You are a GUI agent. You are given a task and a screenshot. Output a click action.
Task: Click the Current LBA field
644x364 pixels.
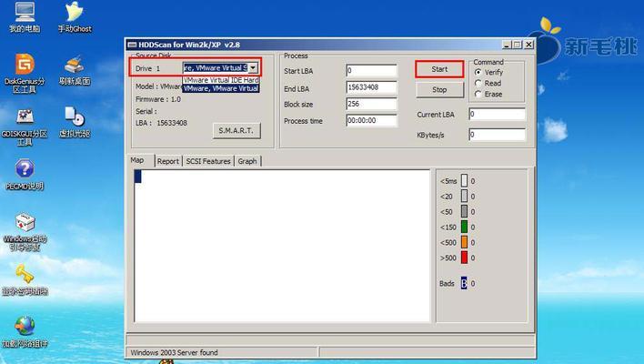tap(497, 114)
